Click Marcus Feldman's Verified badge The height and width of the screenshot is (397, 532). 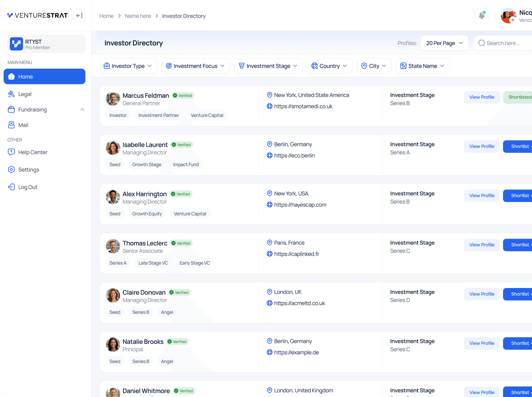[x=183, y=96]
